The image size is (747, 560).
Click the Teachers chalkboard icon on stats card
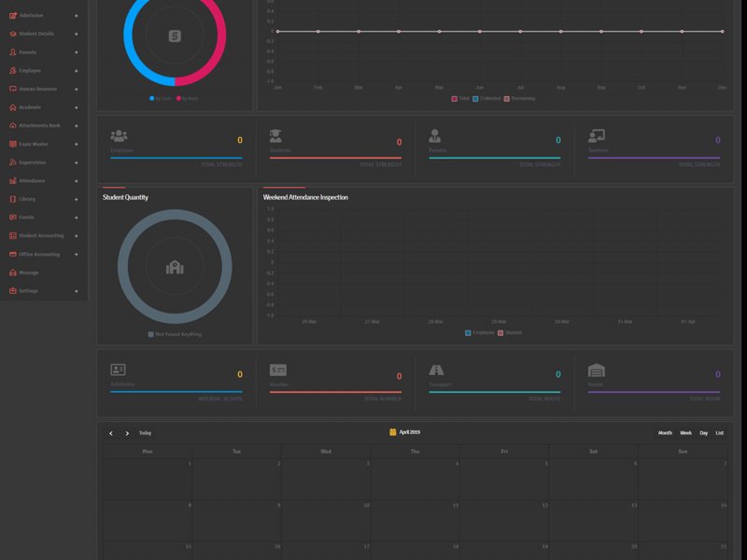(596, 135)
